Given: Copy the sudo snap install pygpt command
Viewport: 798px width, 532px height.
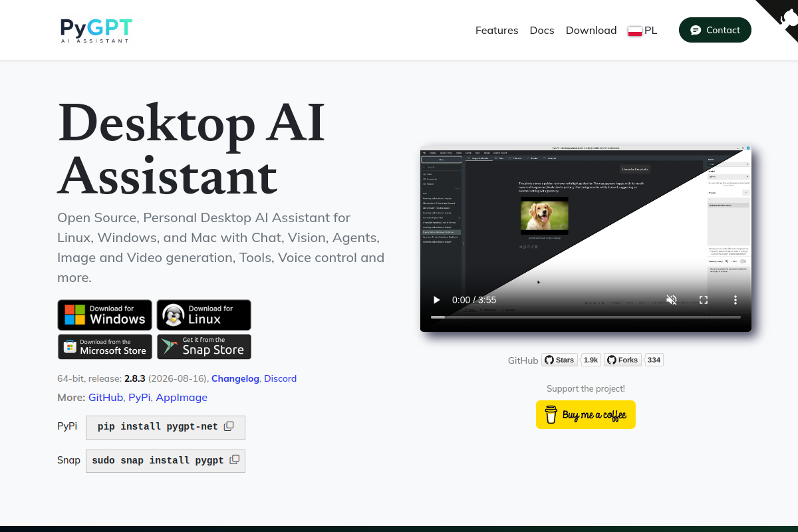Looking at the screenshot, I should 234,460.
